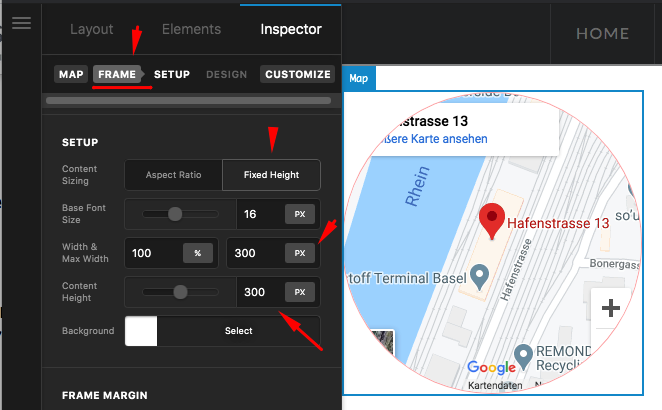Screen dimensions: 662x410
Task: Click the REMONDIS Recycling location marker
Action: coord(523,357)
